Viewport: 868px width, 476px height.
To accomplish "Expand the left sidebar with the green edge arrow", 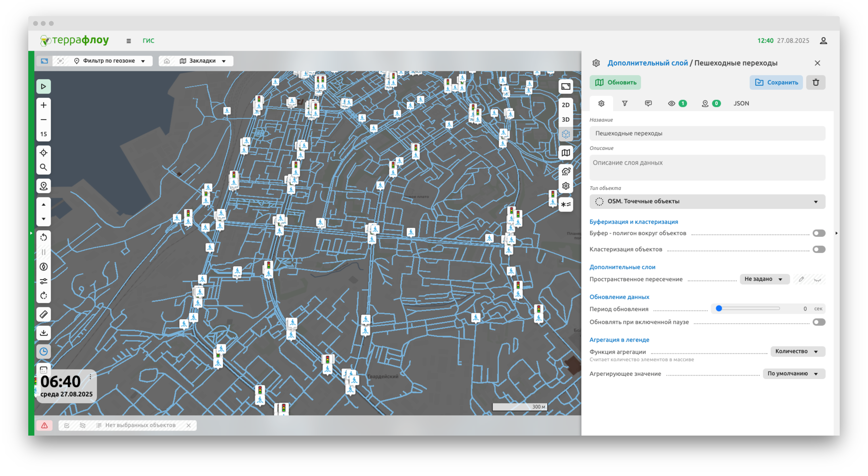I will (31, 233).
